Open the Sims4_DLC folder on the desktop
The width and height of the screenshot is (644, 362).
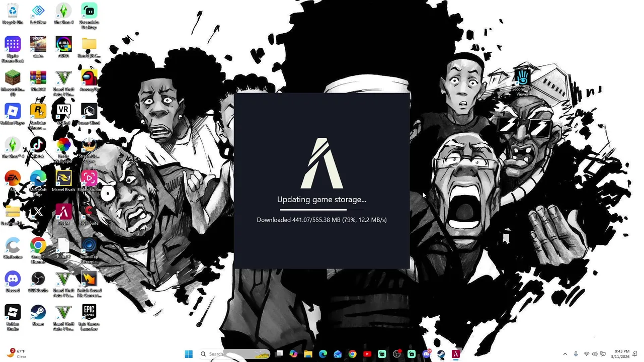[89, 47]
